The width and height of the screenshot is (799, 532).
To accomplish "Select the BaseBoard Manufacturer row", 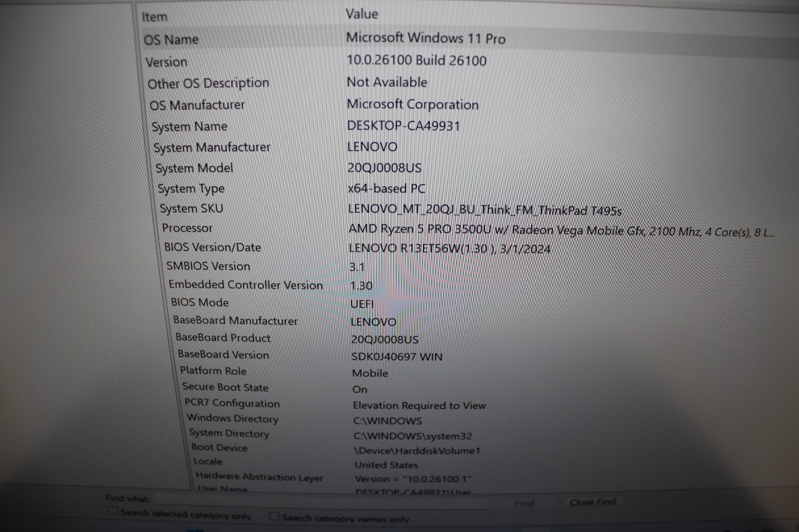I will 236,320.
